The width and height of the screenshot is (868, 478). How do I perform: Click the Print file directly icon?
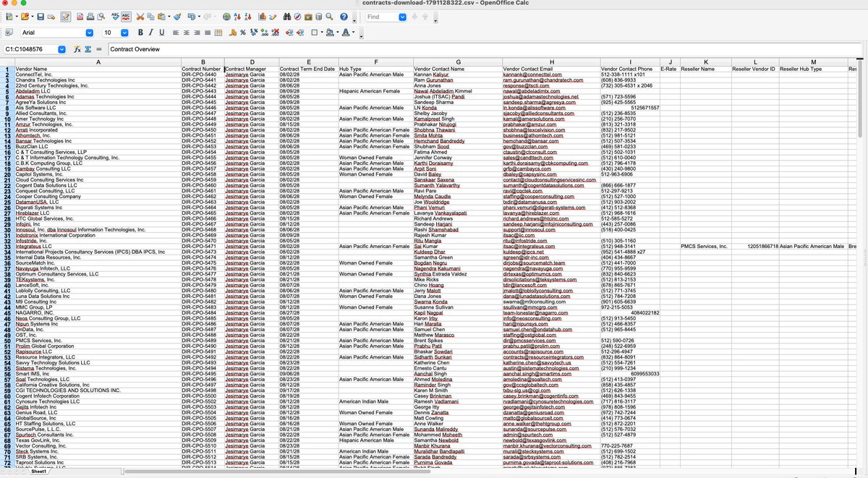pyautogui.click(x=90, y=17)
